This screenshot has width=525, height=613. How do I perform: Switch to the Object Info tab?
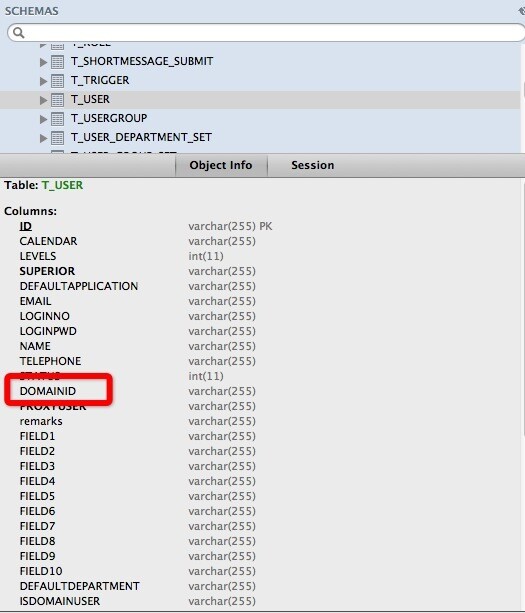[x=221, y=165]
